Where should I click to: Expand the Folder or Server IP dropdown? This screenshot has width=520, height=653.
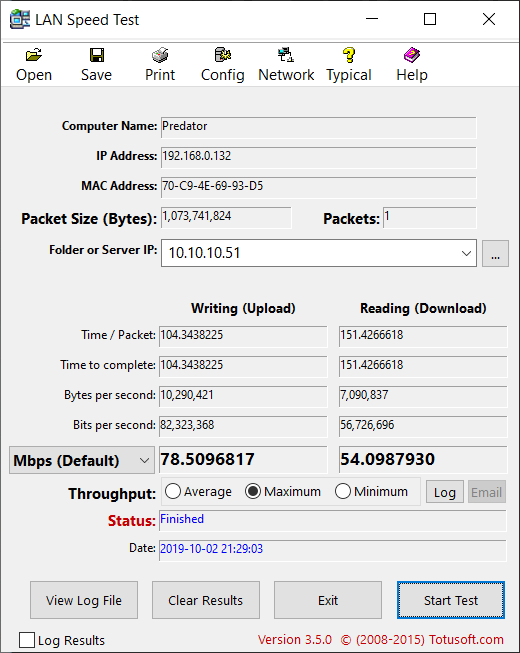click(466, 253)
